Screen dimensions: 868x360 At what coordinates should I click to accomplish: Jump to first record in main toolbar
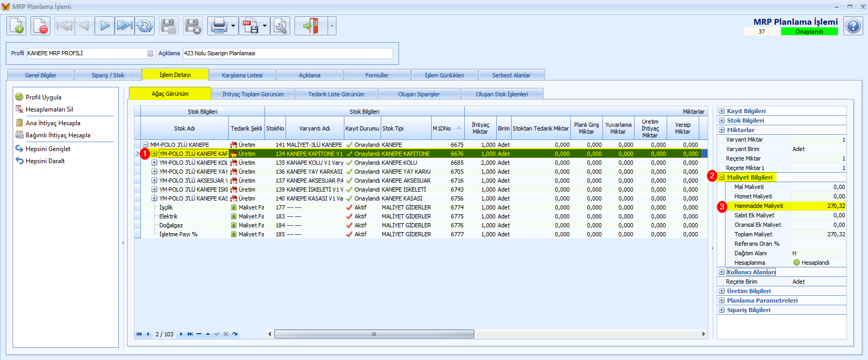coord(65,25)
